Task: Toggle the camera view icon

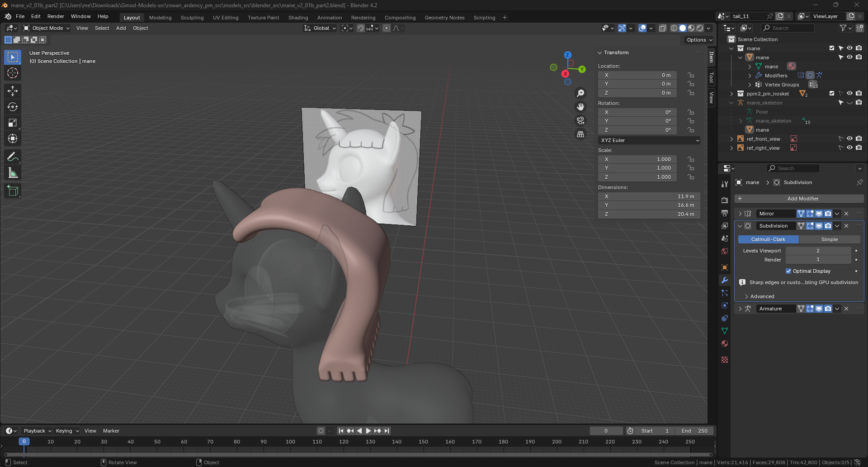Action: [x=580, y=120]
